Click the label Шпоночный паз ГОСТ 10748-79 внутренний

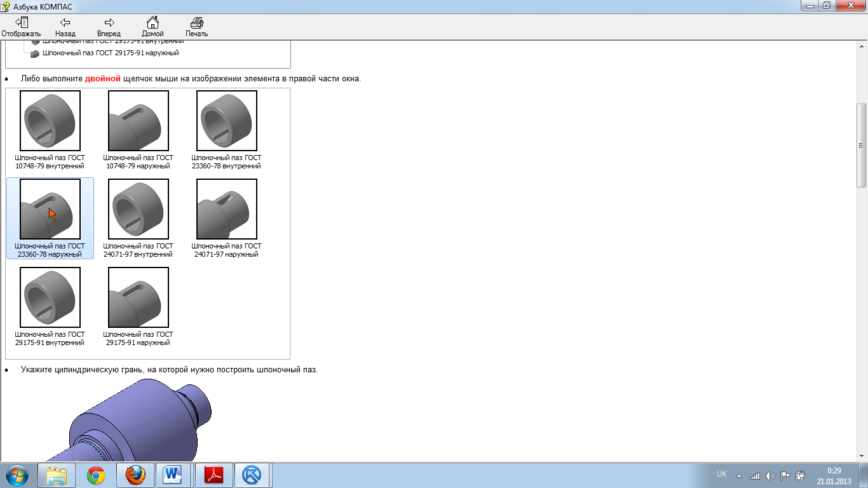point(50,162)
